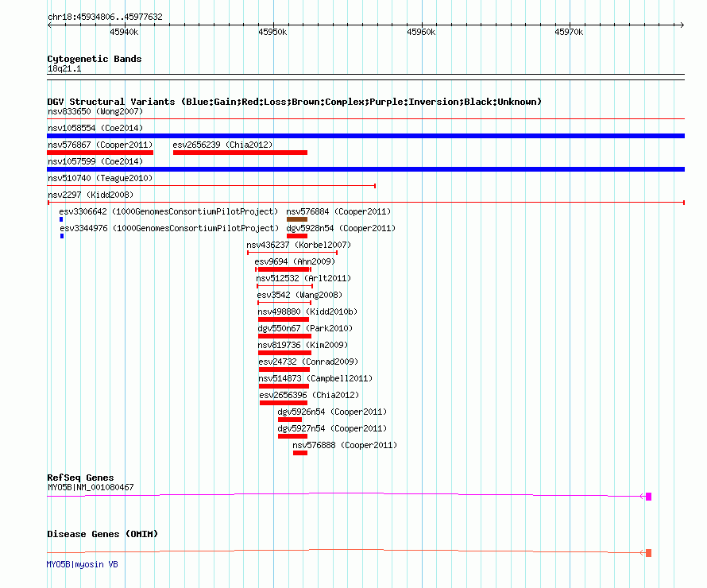Select the brown nsv576884 complex variant bar
The image size is (707, 588).
pos(296,219)
